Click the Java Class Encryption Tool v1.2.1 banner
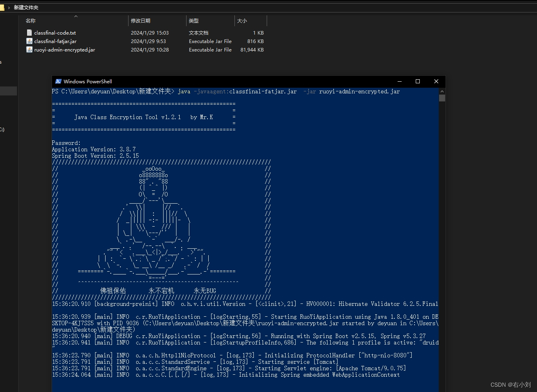The image size is (537, 392). (144, 117)
